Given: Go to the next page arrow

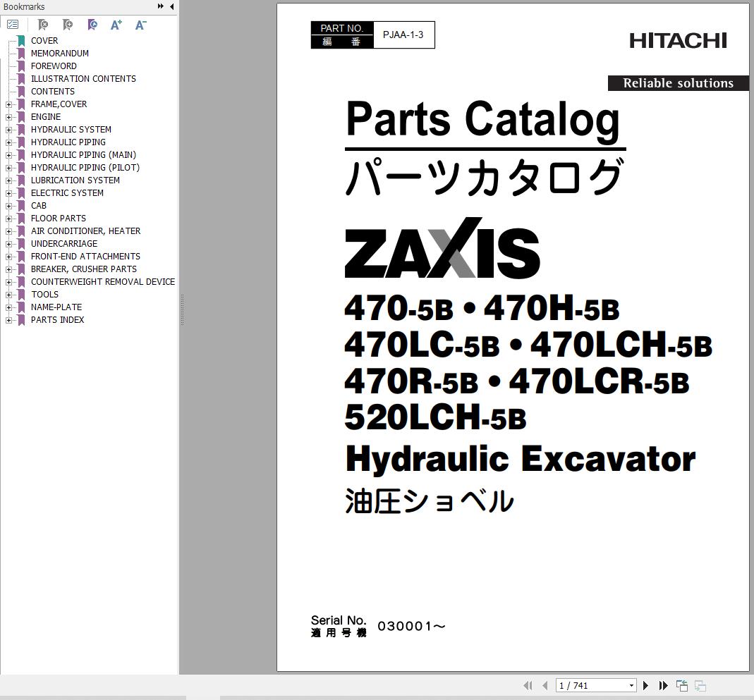Looking at the screenshot, I should click(x=646, y=686).
